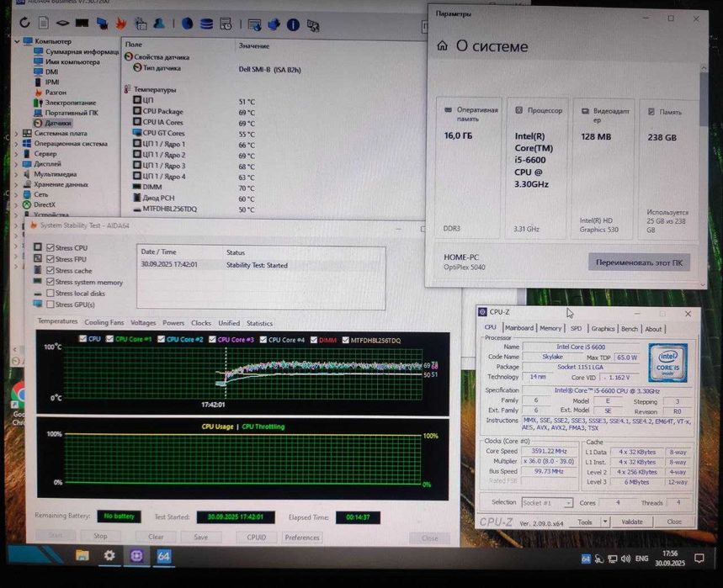Screen dimensions: 723x588
Task: Click the AIDA64 user profile toolbar icon
Action: (159, 23)
